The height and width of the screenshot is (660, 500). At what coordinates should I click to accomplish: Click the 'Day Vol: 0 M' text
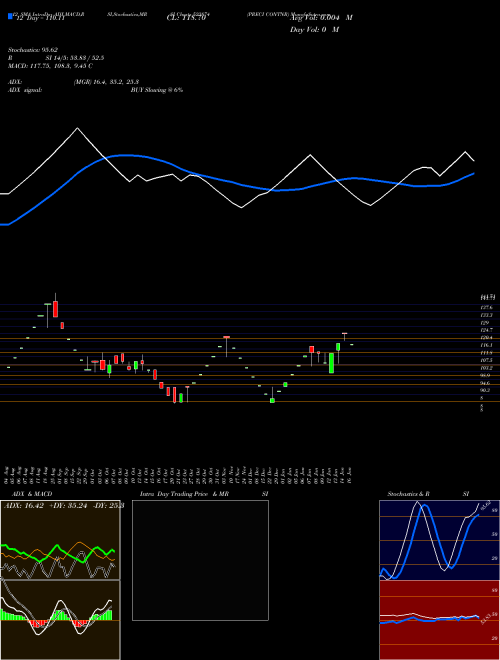point(314,30)
